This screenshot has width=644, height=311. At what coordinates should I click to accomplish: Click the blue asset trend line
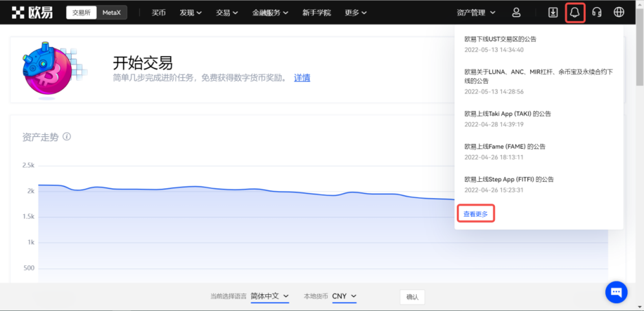(x=247, y=190)
